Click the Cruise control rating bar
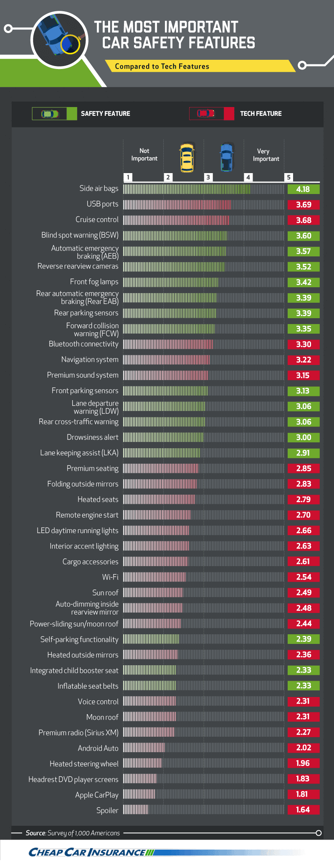Image resolution: width=334 pixels, height=868 pixels. 203,220
